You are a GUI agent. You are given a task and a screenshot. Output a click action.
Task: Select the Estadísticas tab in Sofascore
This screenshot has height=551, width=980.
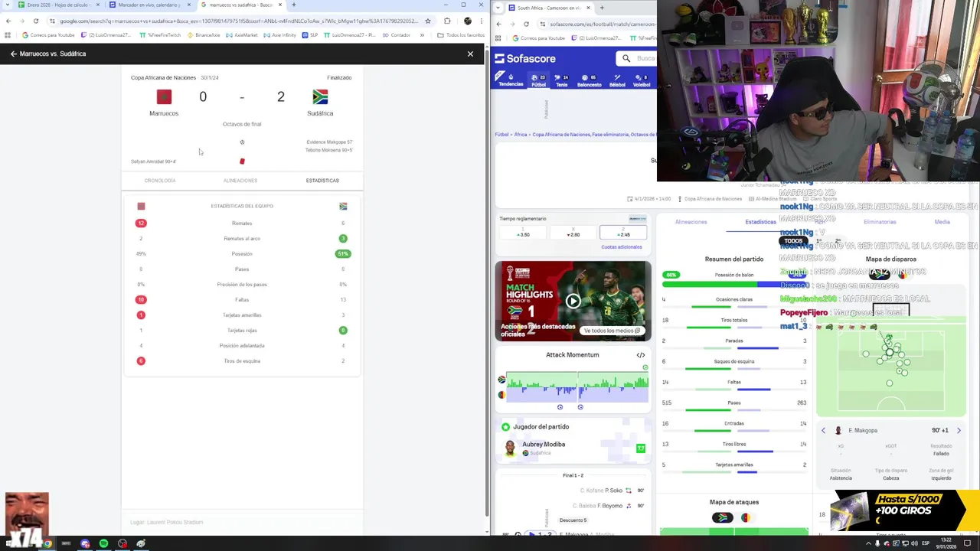coord(760,222)
